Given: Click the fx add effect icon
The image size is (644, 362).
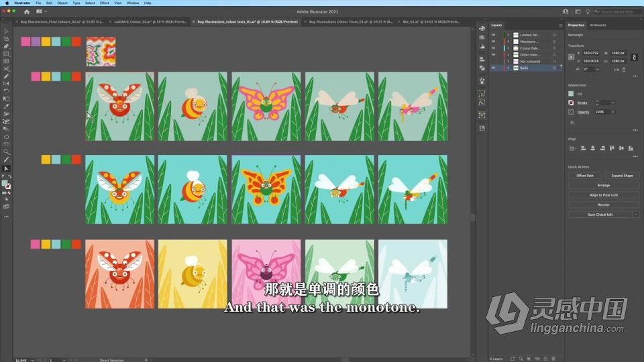Looking at the screenshot, I should click(x=572, y=122).
